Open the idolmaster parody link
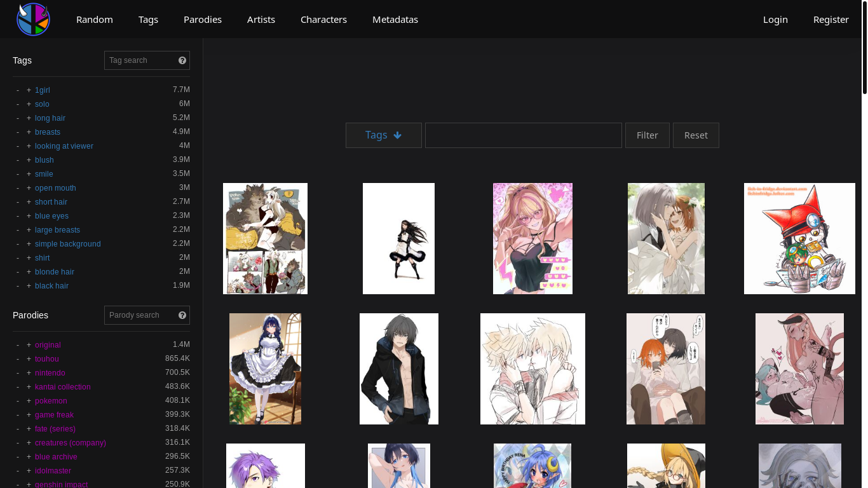This screenshot has height=488, width=868. coord(53,471)
